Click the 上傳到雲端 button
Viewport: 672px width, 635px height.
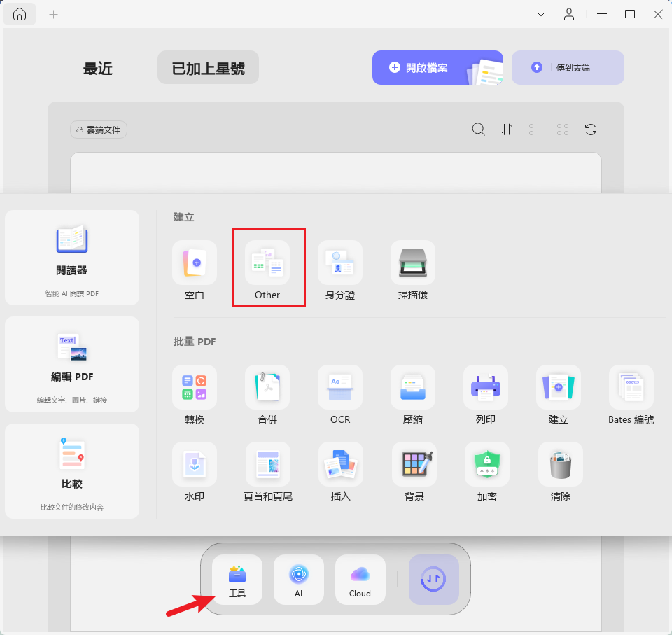[x=568, y=67]
